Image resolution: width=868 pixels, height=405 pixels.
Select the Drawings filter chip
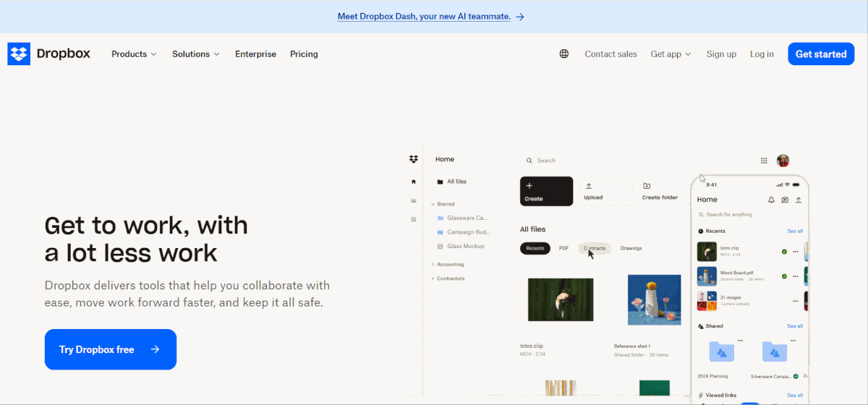click(631, 248)
